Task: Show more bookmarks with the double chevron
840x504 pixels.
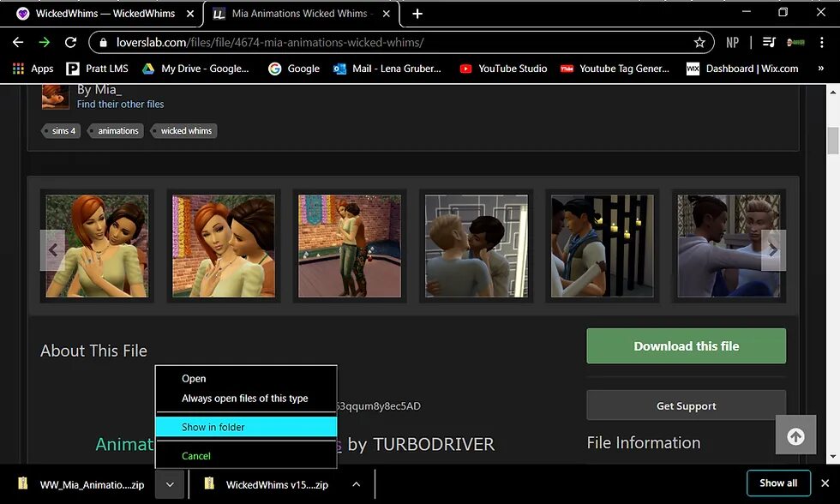Action: [821, 68]
